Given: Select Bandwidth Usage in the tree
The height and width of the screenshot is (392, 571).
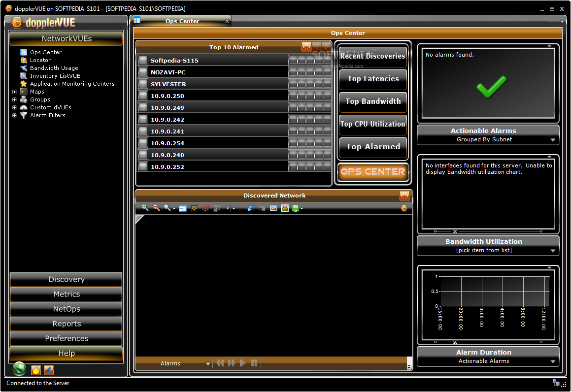Looking at the screenshot, I should pos(54,68).
